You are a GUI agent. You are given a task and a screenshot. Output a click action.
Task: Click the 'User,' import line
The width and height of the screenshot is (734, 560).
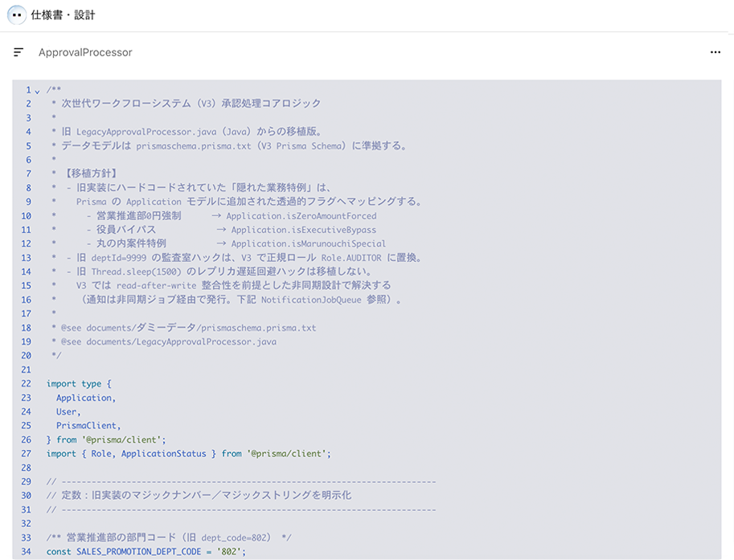[x=68, y=411]
